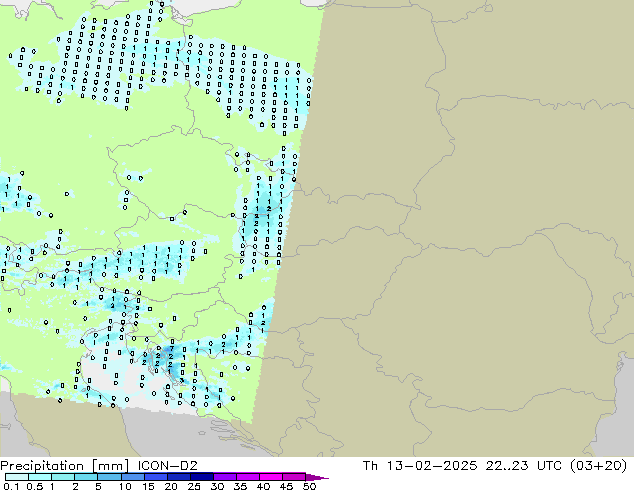Click the legend label '0.1'

[x=11, y=486]
